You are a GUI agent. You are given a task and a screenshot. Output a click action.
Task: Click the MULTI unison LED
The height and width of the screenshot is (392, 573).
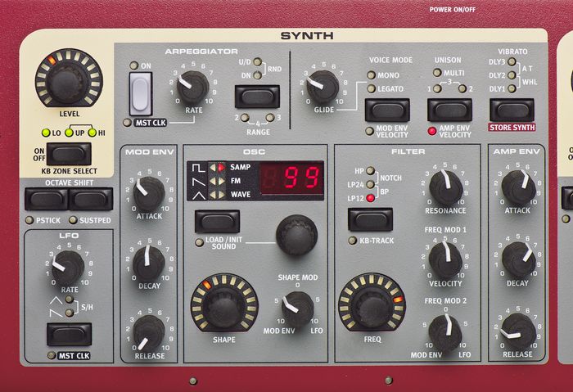point(437,72)
